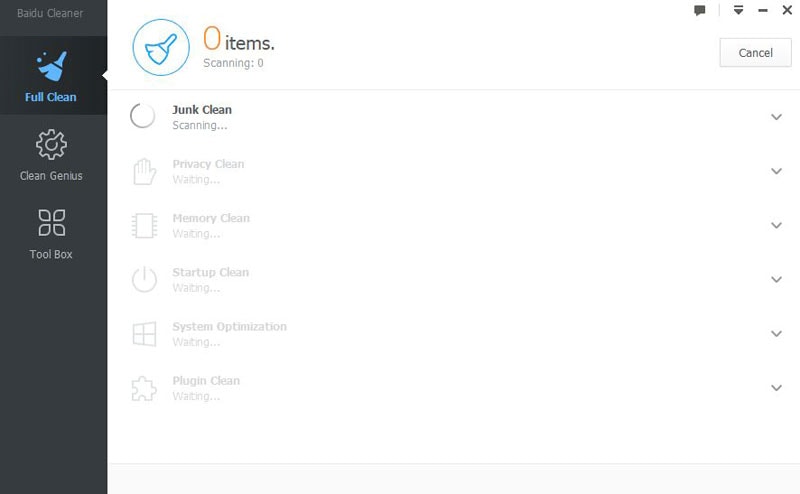Cancel the running scan
The height and width of the screenshot is (494, 800).
click(755, 53)
